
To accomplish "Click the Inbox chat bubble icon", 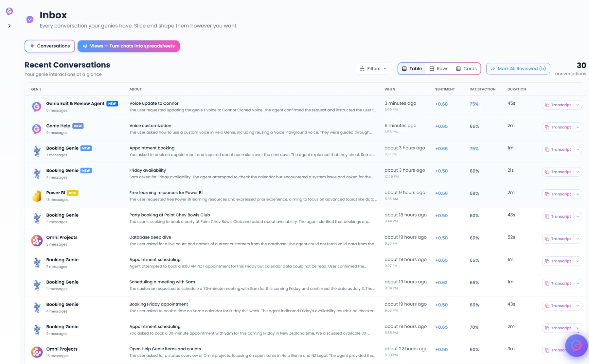I will click(30, 20).
